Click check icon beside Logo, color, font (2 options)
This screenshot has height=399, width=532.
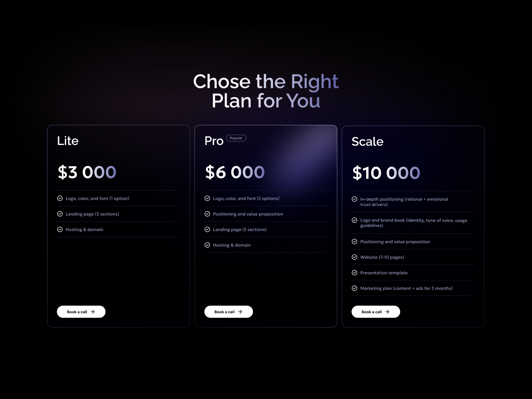tap(207, 199)
